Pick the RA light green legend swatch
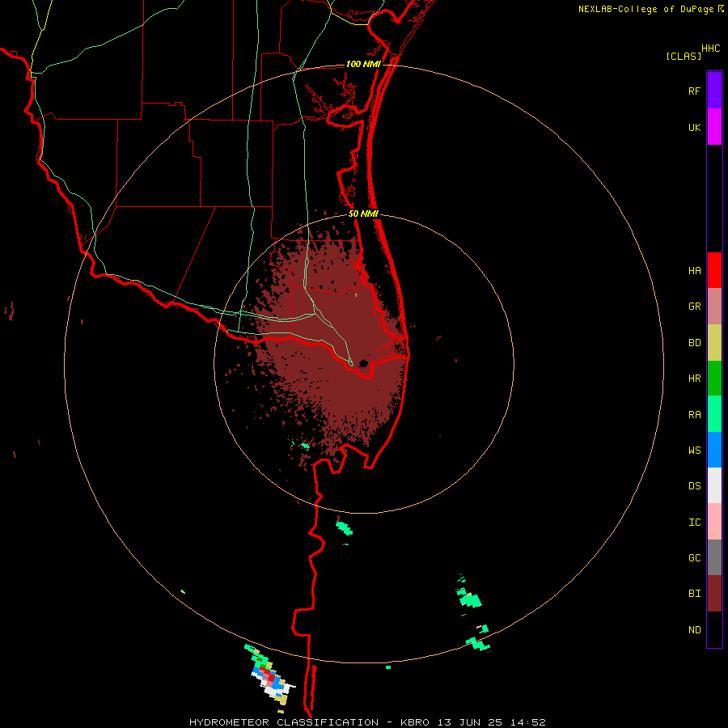The image size is (728, 728). pyautogui.click(x=714, y=414)
